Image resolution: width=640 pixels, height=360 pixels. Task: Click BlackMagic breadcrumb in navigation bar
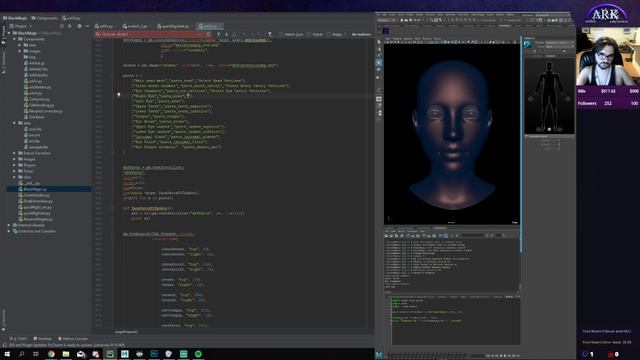tap(15, 18)
